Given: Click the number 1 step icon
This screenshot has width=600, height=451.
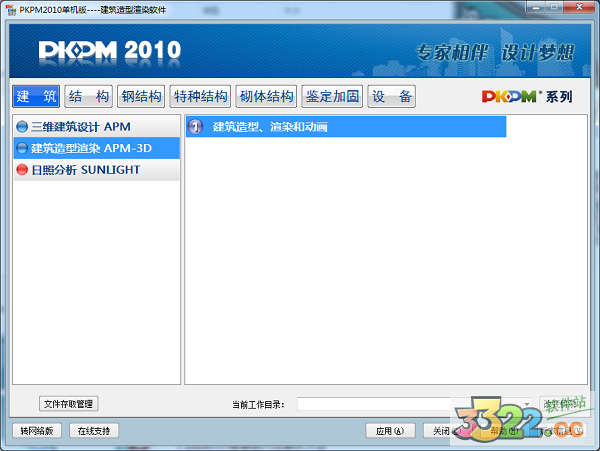Looking at the screenshot, I should (196, 127).
